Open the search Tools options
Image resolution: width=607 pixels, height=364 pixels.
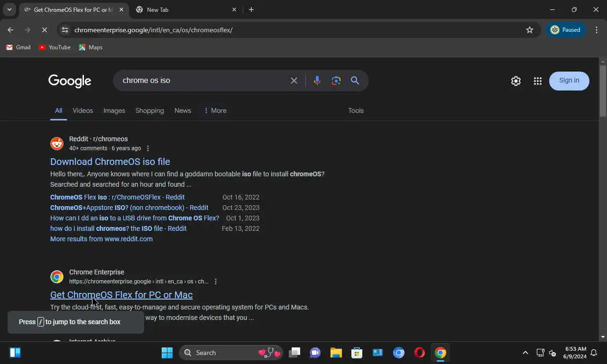356,110
